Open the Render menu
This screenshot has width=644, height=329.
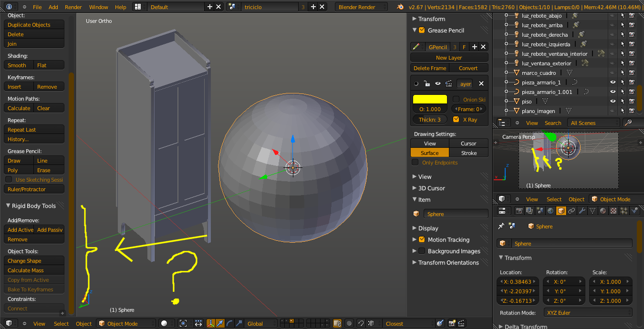73,7
